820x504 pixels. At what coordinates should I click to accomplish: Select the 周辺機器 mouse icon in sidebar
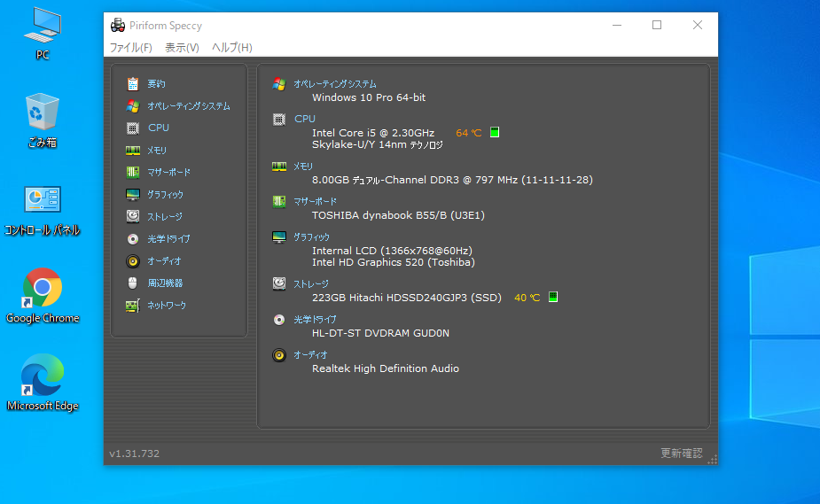133,283
